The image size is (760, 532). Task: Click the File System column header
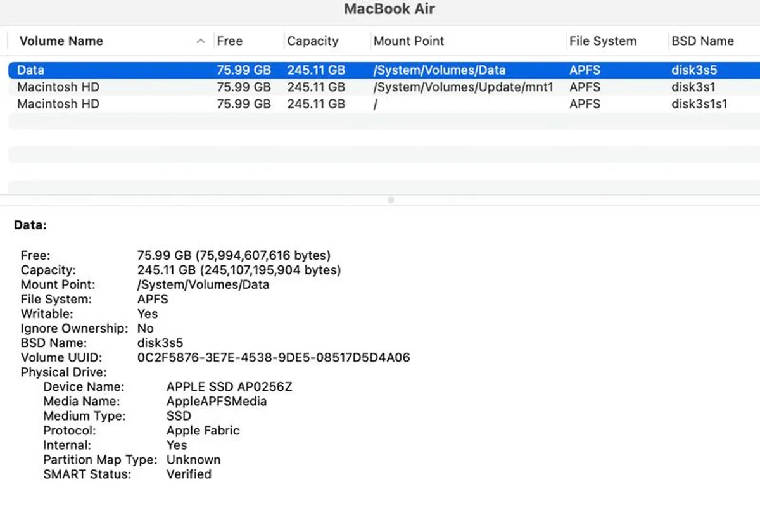click(x=603, y=41)
